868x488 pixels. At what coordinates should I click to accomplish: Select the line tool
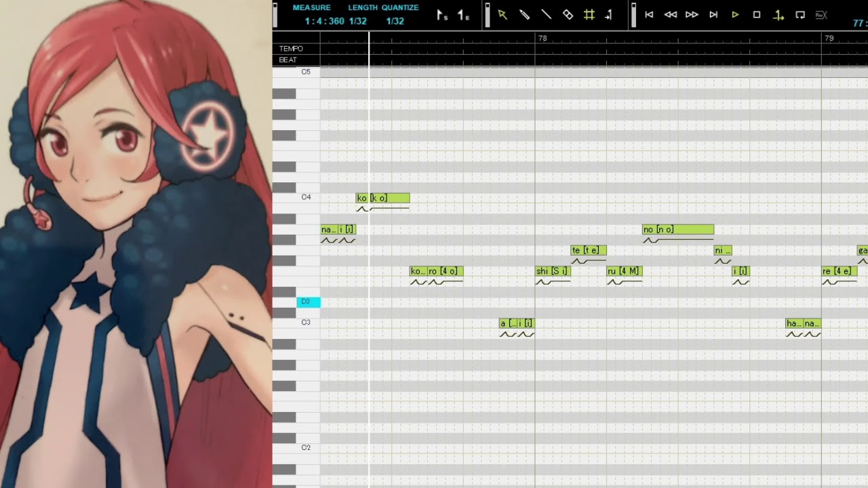coord(546,14)
